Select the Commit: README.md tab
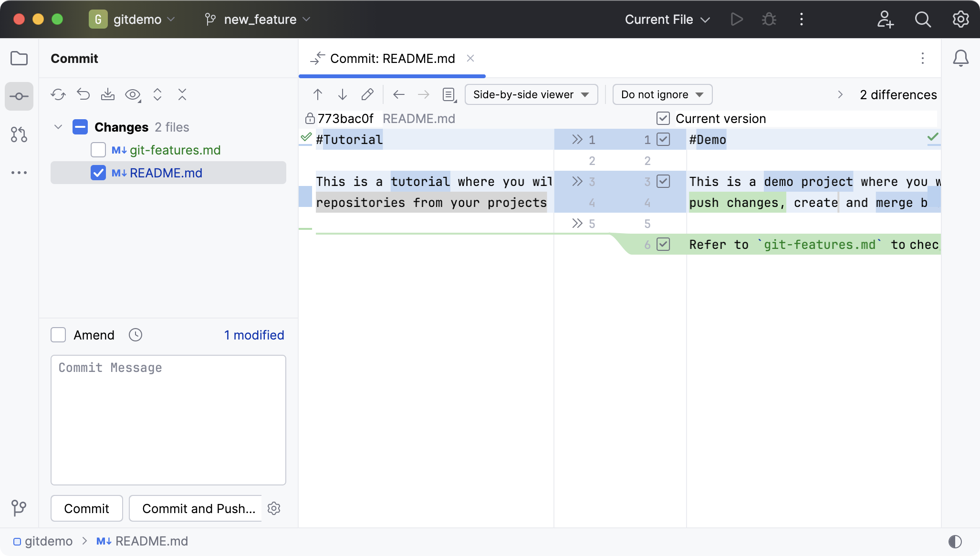 (392, 58)
